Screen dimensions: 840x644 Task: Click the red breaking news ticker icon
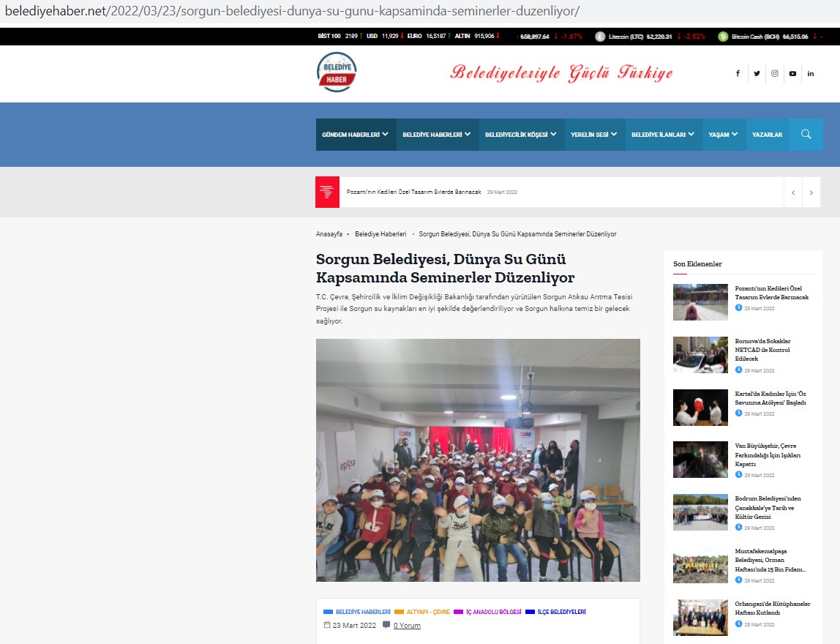(327, 192)
